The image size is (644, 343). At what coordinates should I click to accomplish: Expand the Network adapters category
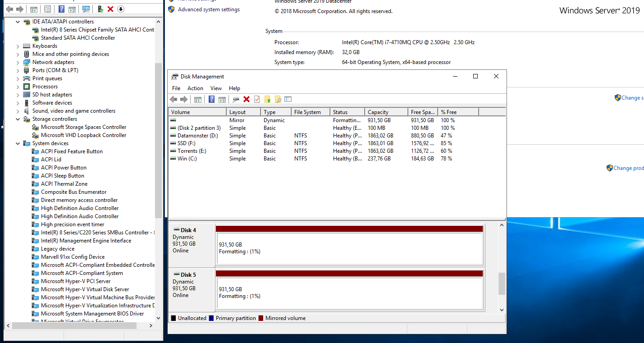[x=18, y=62]
